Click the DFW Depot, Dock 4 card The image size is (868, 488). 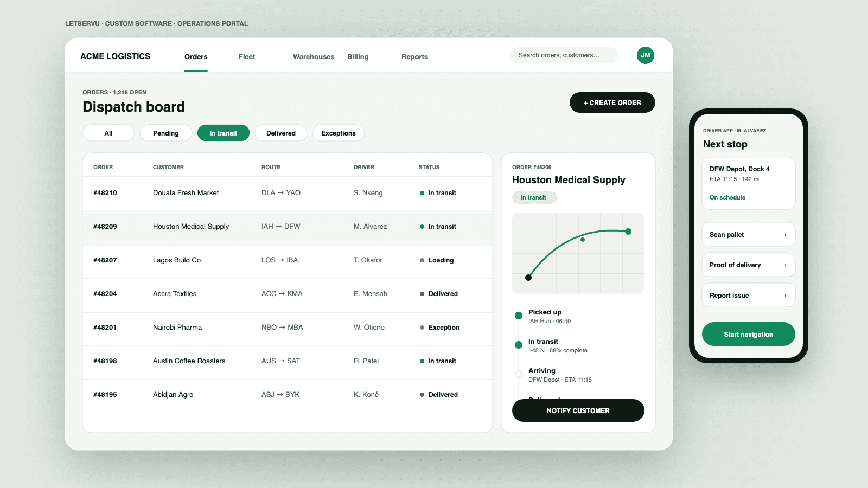pyautogui.click(x=749, y=183)
